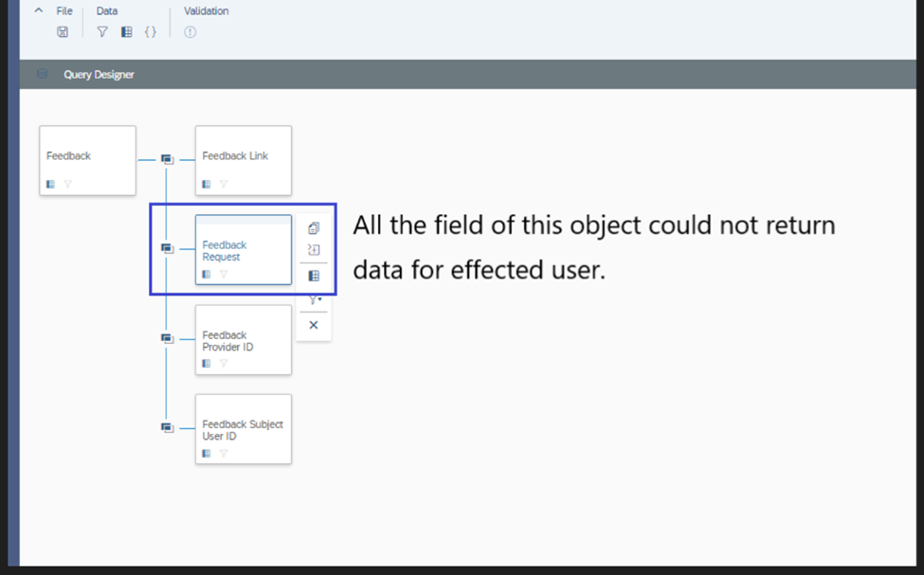
Task: Click the filter icon inside Feedback Link box
Action: pyautogui.click(x=224, y=185)
